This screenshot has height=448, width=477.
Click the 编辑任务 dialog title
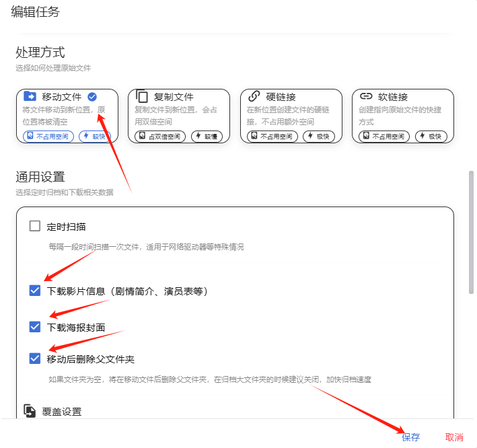35,12
